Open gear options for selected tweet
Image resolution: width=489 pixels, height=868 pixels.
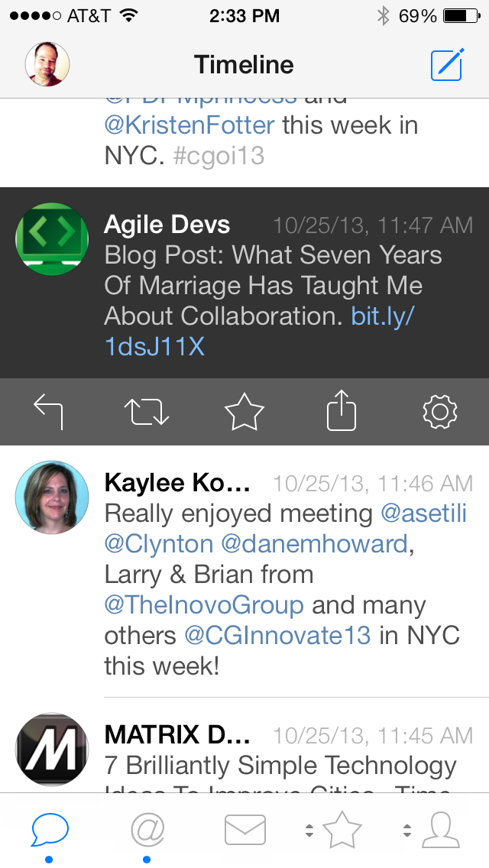pyautogui.click(x=439, y=413)
